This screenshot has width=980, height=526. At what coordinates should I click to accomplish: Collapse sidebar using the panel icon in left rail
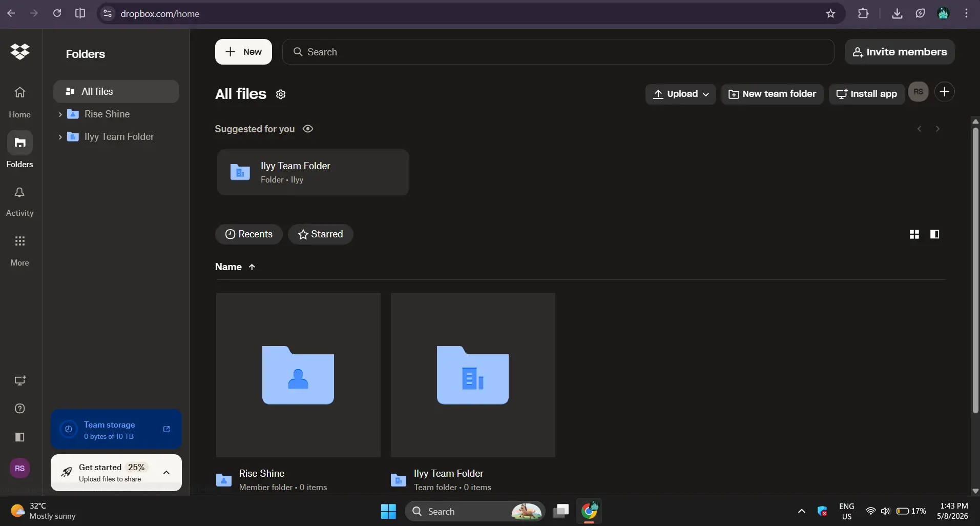(x=20, y=437)
